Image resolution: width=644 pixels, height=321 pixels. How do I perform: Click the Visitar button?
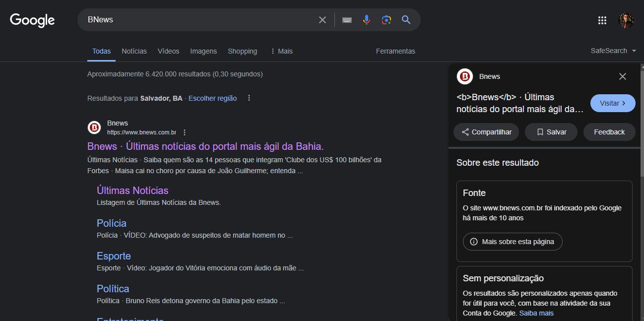613,103
